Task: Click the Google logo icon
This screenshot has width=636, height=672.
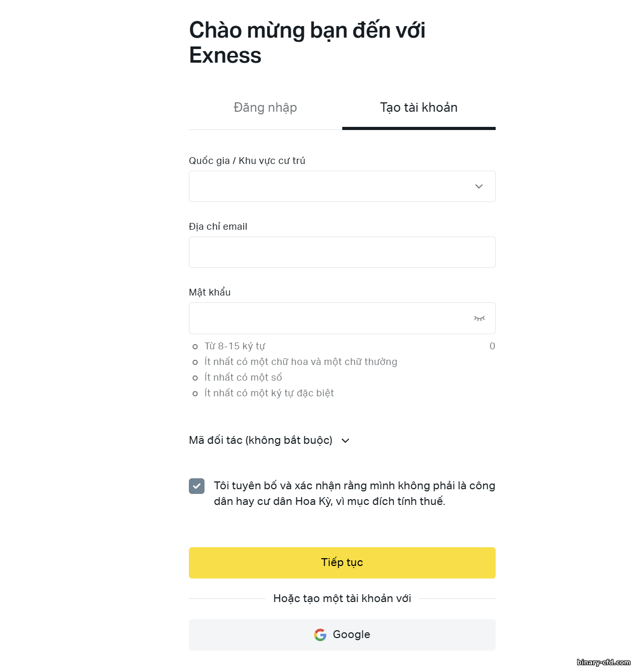Action: pos(320,635)
